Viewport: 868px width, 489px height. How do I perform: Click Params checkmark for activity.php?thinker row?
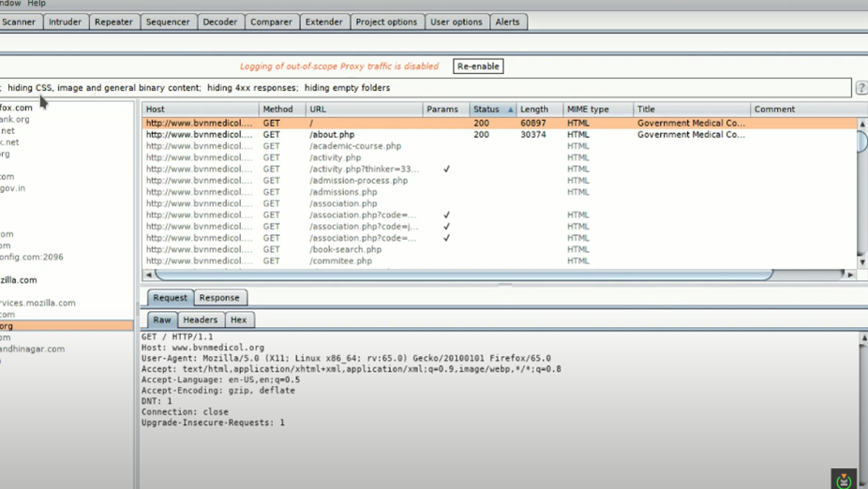(446, 170)
